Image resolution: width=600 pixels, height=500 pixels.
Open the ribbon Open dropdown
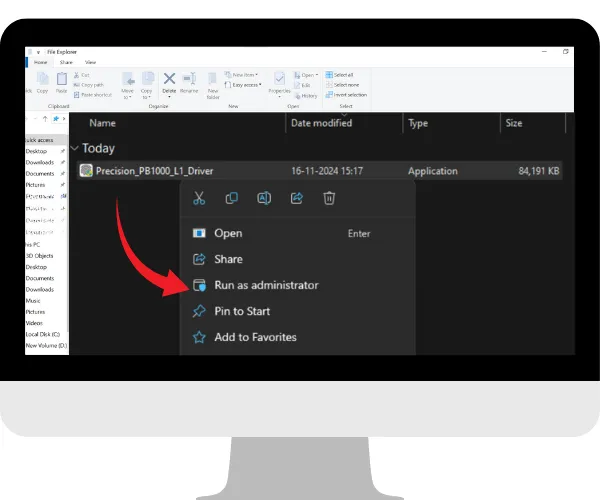tap(306, 75)
